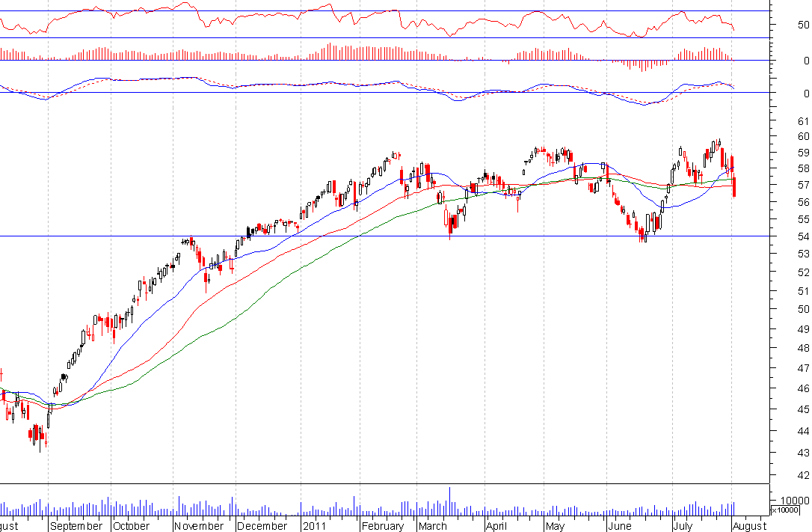Click the 45 price scale label
The width and height of the screenshot is (812, 532).
803,409
